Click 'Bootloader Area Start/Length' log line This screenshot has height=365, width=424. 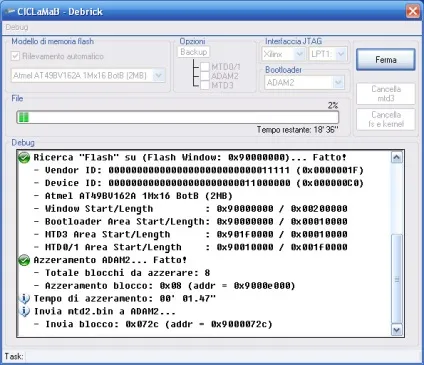tap(190, 222)
